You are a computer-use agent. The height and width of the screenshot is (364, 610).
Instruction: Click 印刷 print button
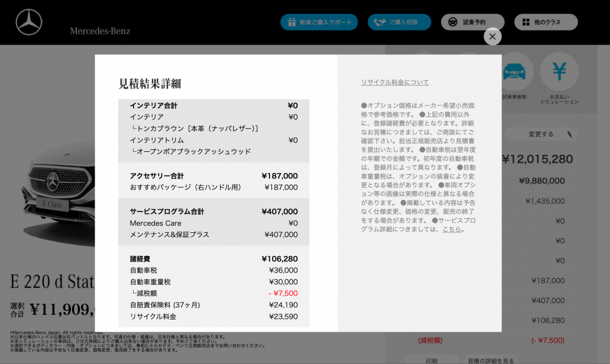pos(431,360)
